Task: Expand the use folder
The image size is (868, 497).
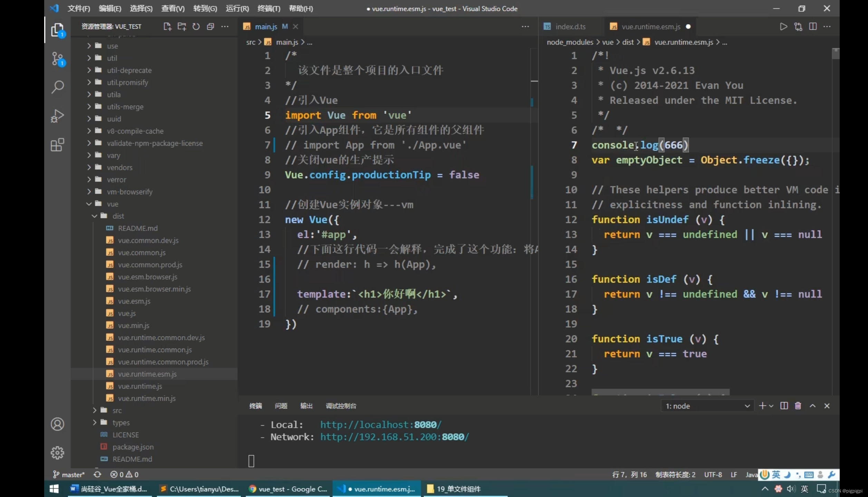Action: pos(89,46)
